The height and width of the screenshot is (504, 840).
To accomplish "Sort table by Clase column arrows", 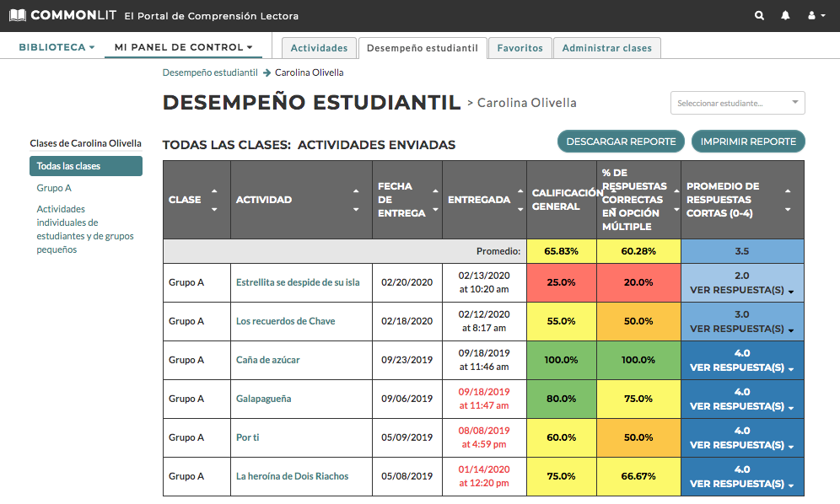I will pyautogui.click(x=214, y=200).
